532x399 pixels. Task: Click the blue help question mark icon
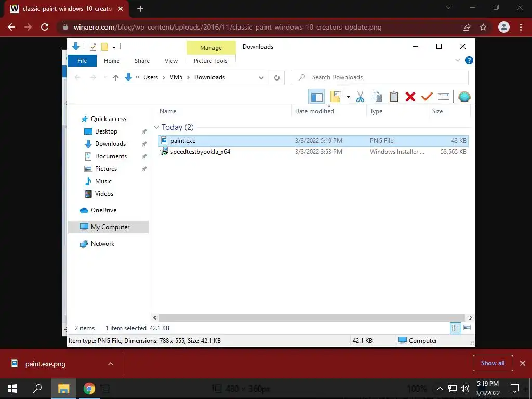[469, 60]
